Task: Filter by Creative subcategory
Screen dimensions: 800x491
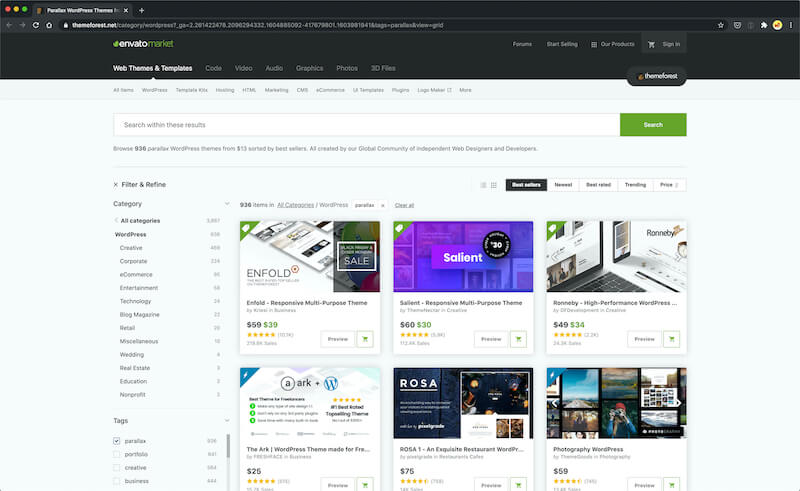Action: click(x=131, y=248)
